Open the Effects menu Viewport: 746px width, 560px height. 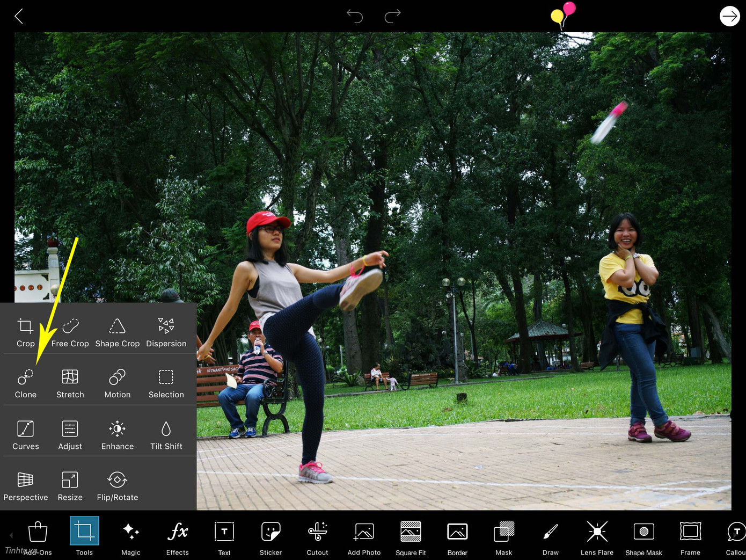pyautogui.click(x=177, y=536)
